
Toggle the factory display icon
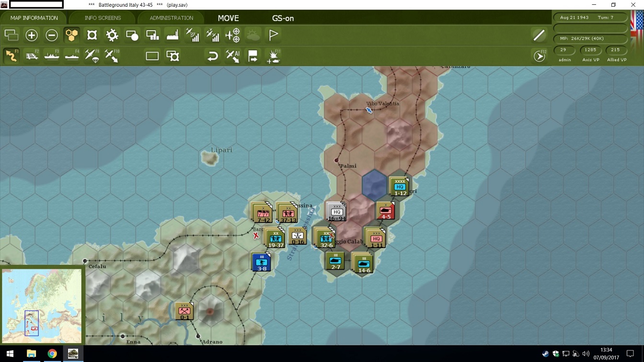172,35
